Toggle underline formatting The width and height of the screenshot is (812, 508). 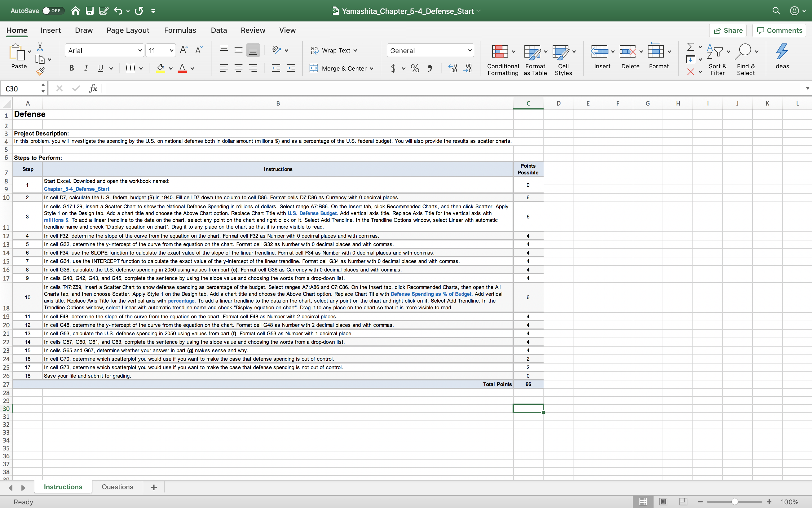100,68
